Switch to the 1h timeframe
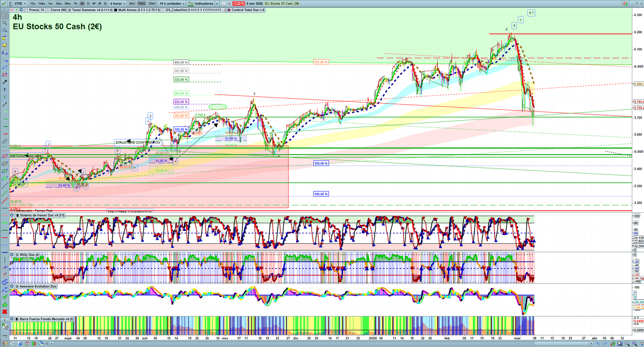644x347 pixels. point(75,4)
